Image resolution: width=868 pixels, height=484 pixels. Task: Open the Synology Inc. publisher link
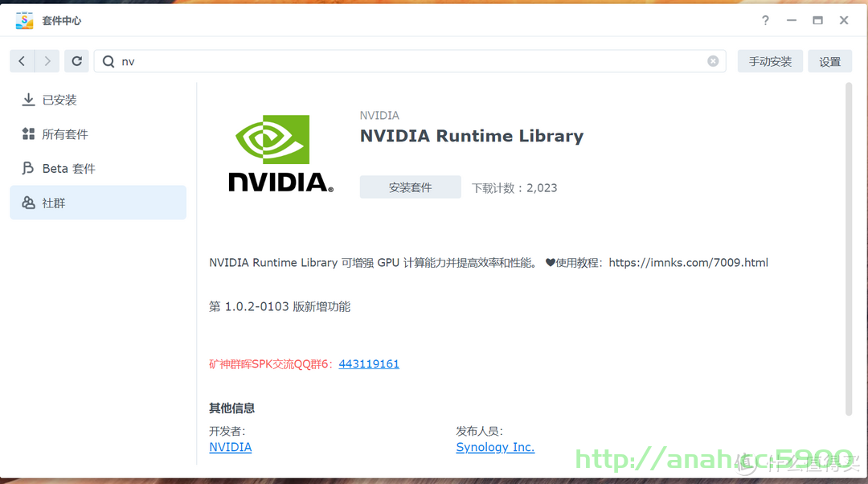[495, 447]
